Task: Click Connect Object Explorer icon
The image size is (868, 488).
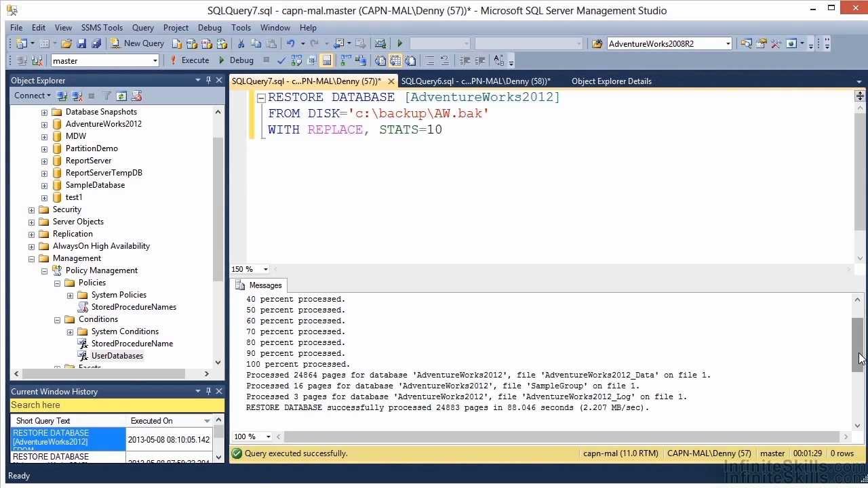Action: 62,96
